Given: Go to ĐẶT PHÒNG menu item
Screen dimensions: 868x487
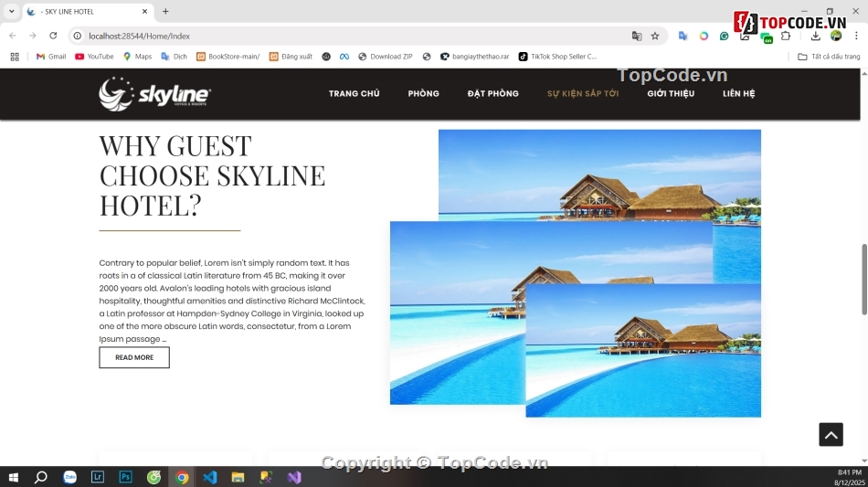Looking at the screenshot, I should 493,93.
